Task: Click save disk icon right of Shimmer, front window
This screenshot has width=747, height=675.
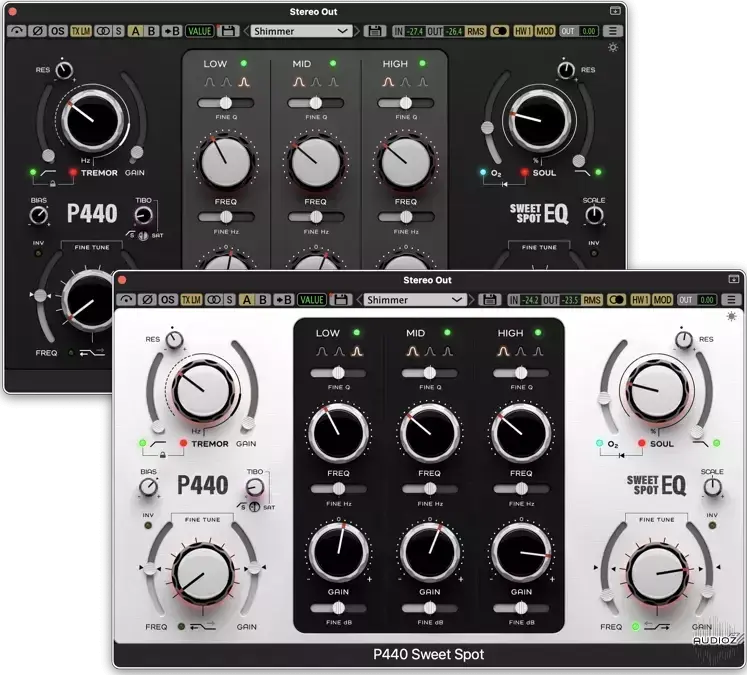Action: coord(489,300)
